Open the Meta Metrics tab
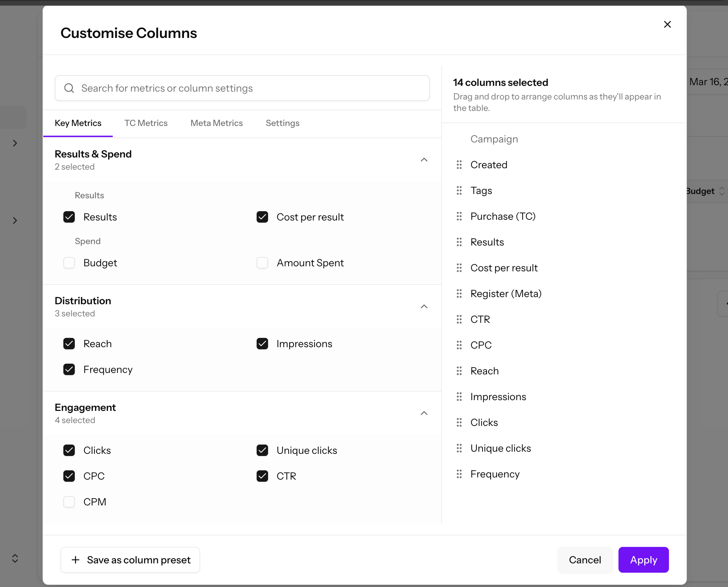This screenshot has width=728, height=587. click(217, 123)
